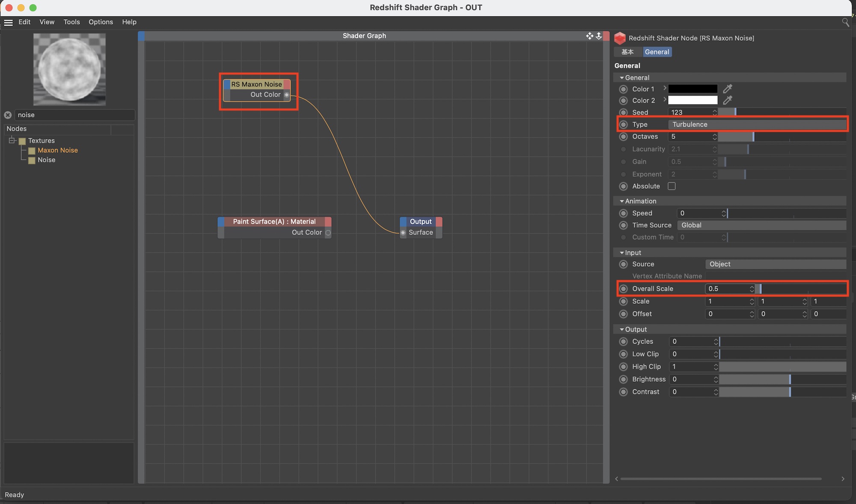
Task: Click the shader graph pan arrows icon
Action: [589, 36]
